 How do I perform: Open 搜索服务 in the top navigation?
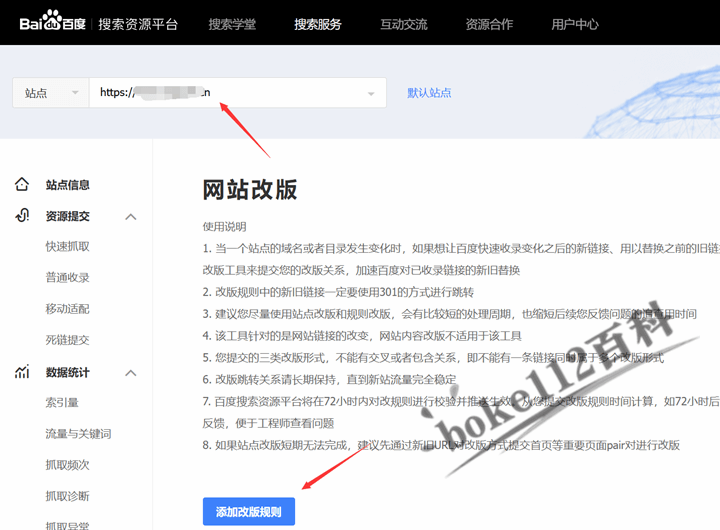click(318, 24)
